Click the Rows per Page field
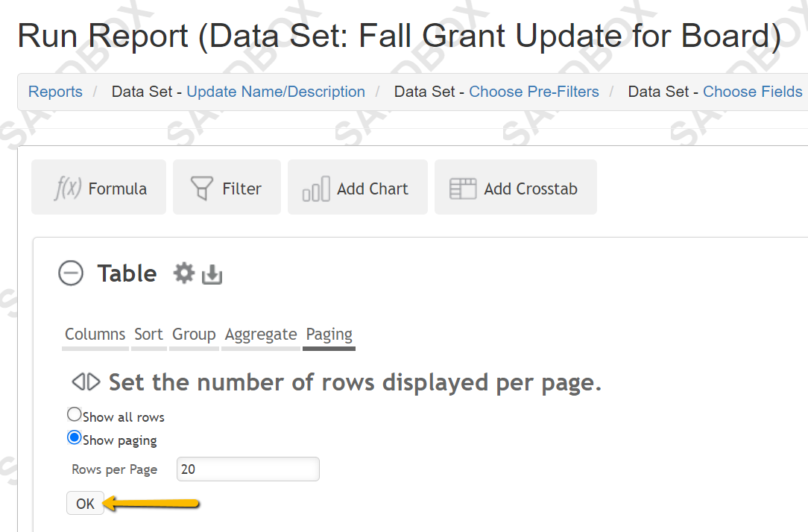808x532 pixels. 248,469
